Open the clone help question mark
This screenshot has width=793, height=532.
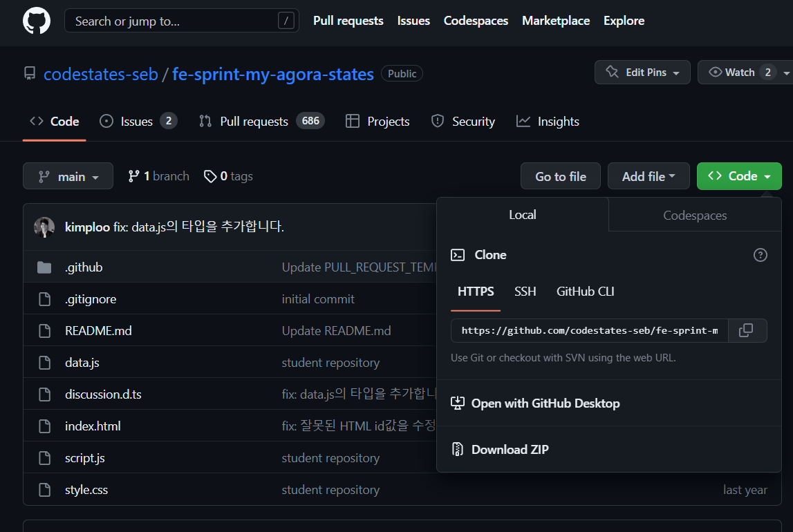(760, 255)
